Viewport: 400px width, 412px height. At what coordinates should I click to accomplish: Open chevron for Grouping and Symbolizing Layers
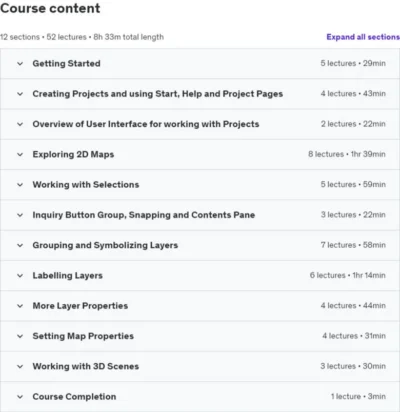click(20, 245)
